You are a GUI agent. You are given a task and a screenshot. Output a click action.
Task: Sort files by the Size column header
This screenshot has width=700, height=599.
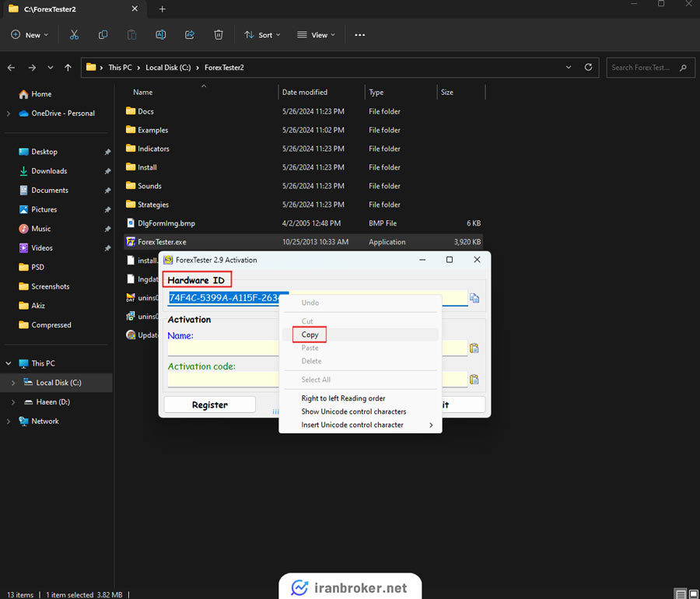pos(447,93)
